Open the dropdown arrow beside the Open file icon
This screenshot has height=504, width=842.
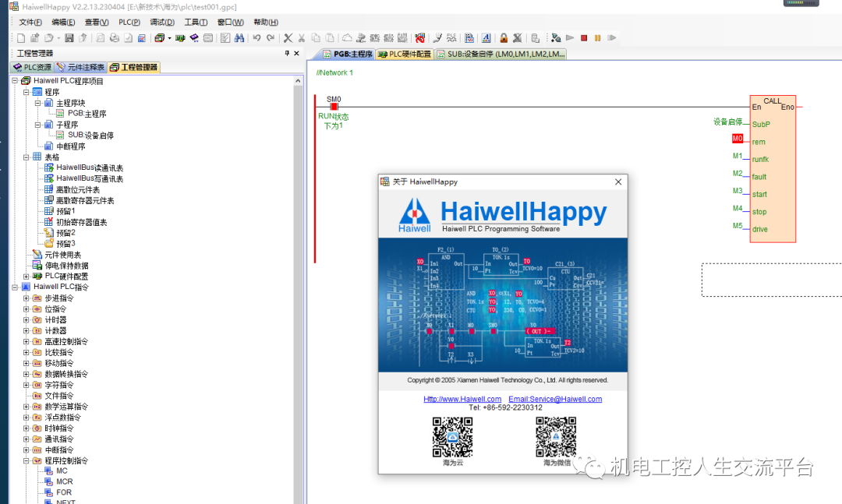(58, 38)
